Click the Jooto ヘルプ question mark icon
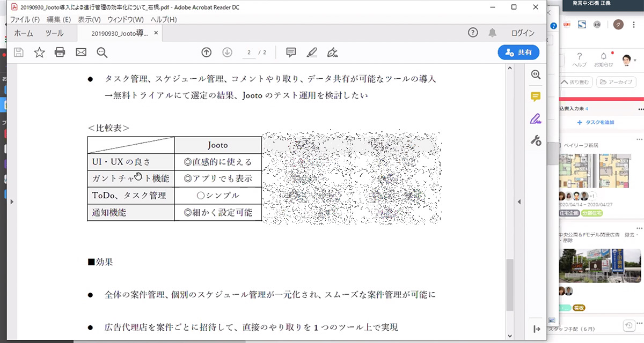The image size is (644, 343). (580, 56)
